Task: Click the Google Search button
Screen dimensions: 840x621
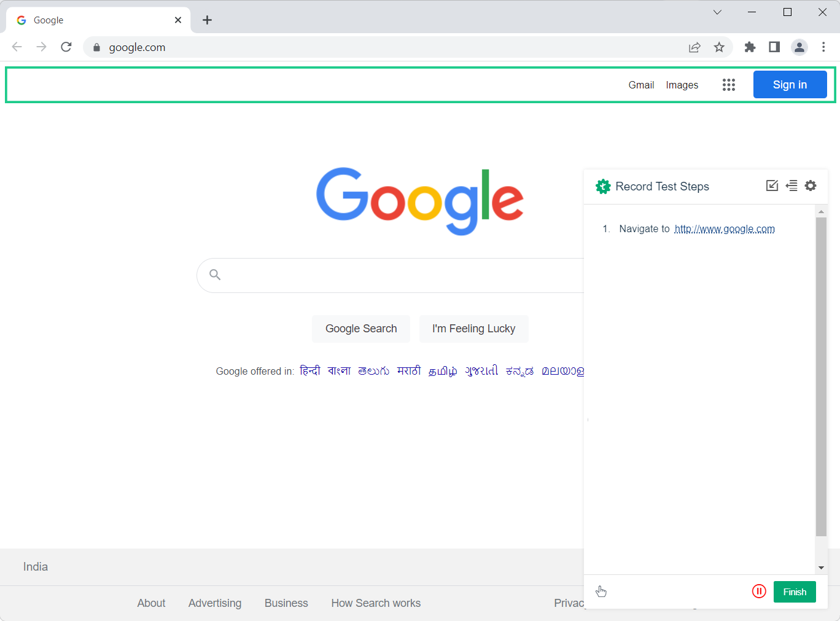Action: 361,329
